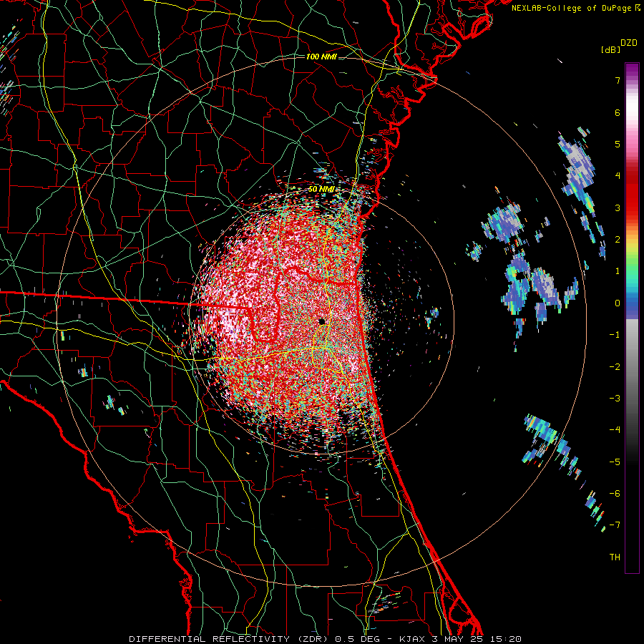Click the "DZD" legend title
Viewport: 644px width, 644px height.
tap(629, 43)
